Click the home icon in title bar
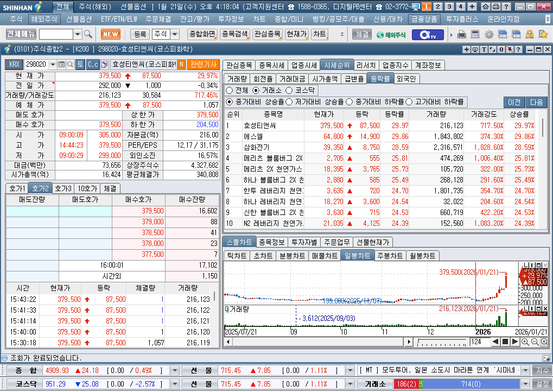This screenshot has width=553, height=392. (x=486, y=7)
